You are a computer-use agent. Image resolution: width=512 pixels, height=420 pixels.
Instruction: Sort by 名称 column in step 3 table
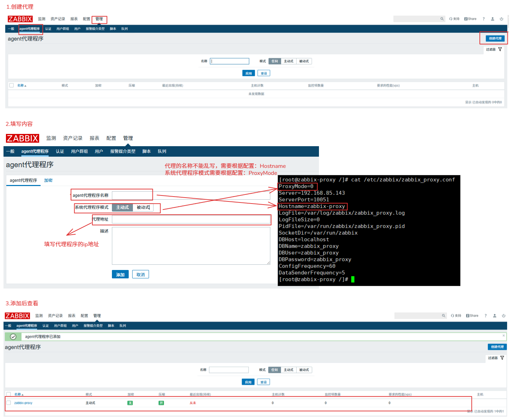[x=19, y=394]
